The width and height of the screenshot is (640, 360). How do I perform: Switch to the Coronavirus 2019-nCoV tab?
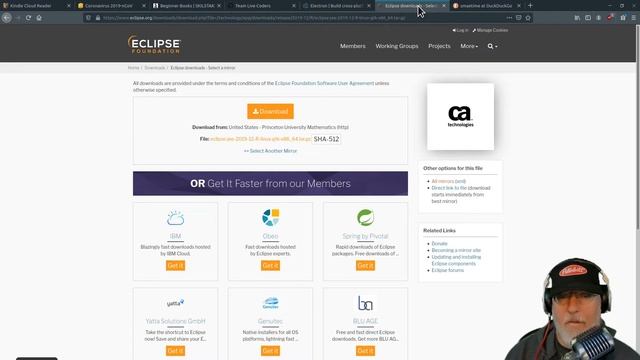click(x=109, y=6)
